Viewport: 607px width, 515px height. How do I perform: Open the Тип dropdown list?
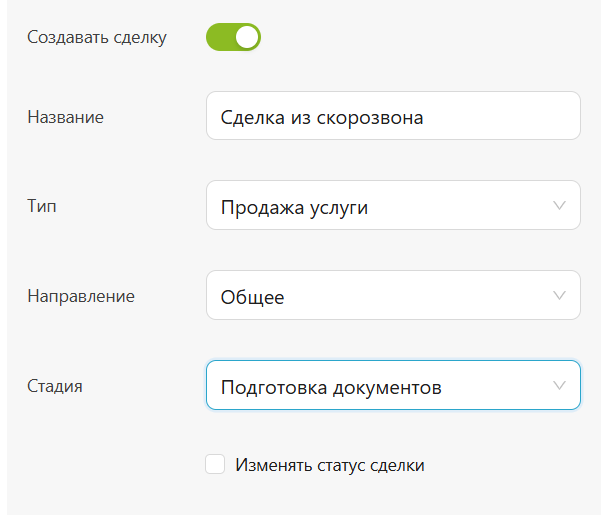tap(392, 206)
